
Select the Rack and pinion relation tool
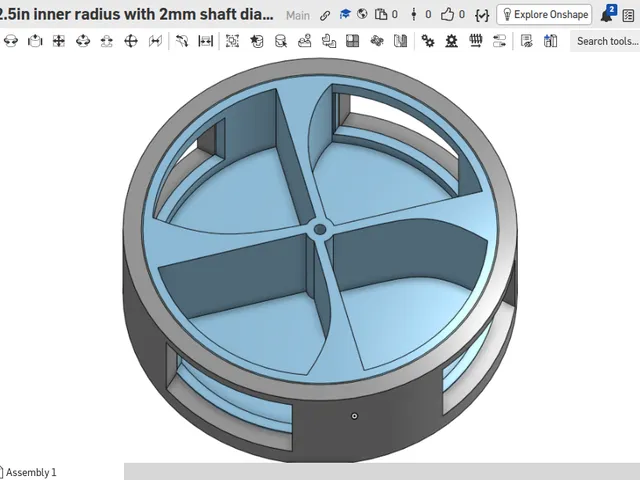(451, 41)
